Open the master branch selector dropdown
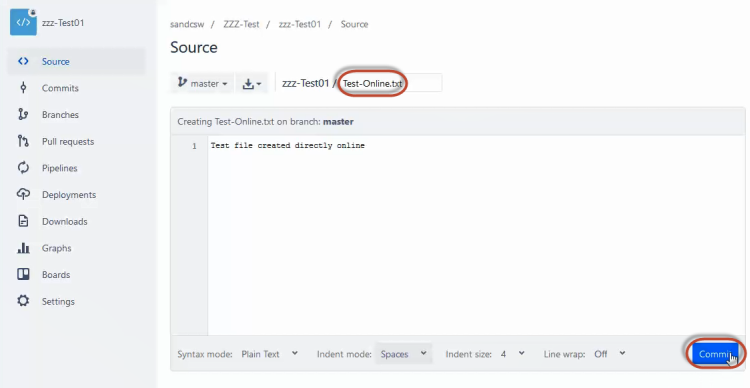This screenshot has height=388, width=750. [x=202, y=83]
